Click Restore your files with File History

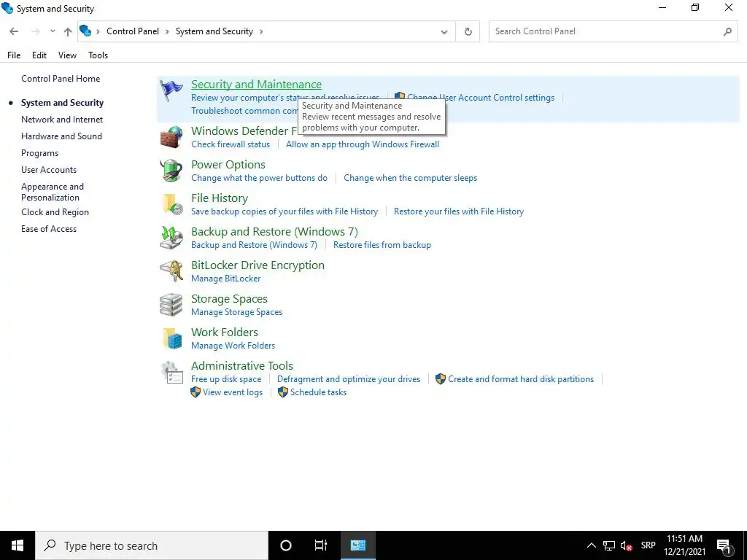point(459,211)
